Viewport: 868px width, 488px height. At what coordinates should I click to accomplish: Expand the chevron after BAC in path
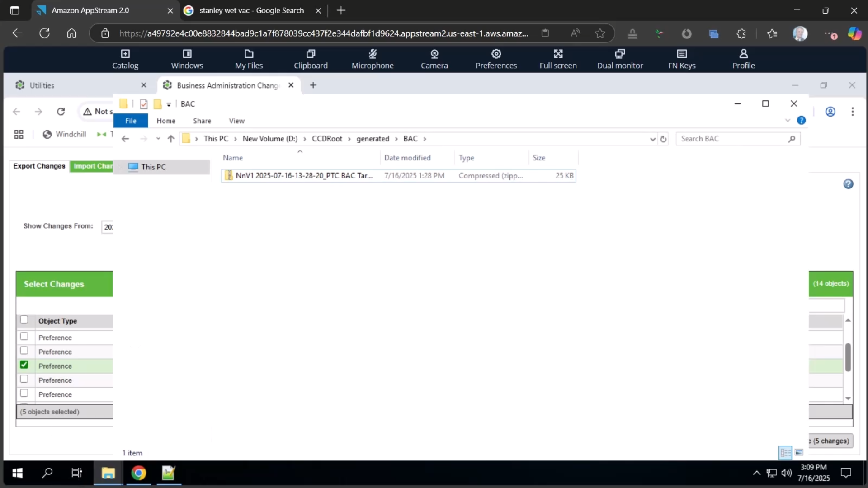425,139
